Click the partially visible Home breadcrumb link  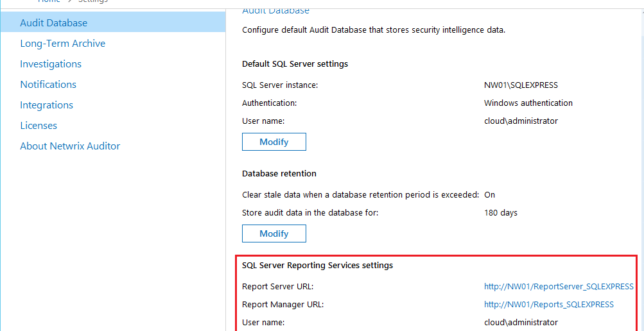49,1
